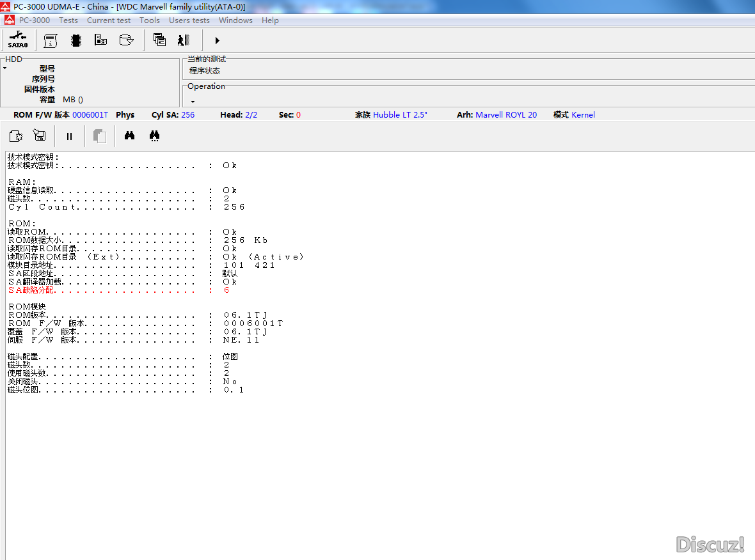
Task: Open the disk with arrow icon
Action: 126,40
